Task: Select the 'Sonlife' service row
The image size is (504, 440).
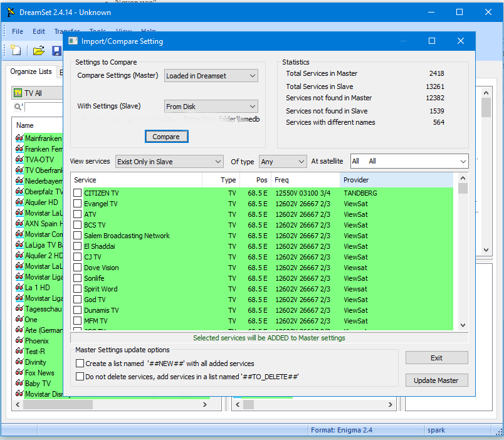Action: 263,278
